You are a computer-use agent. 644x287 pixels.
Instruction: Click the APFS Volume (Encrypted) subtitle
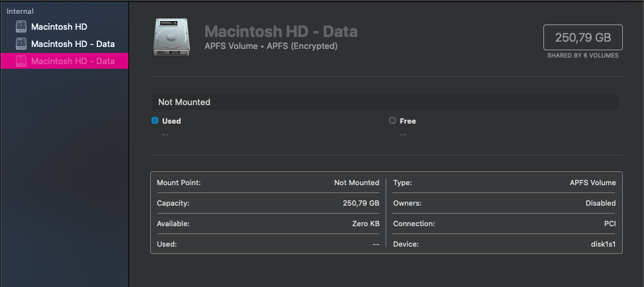[271, 46]
